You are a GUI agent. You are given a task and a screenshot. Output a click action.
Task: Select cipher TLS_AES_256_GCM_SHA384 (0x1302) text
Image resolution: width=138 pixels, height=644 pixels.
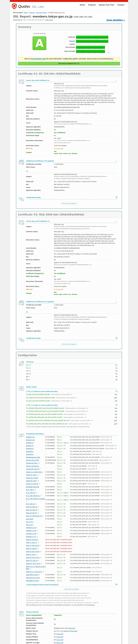(x=38, y=394)
